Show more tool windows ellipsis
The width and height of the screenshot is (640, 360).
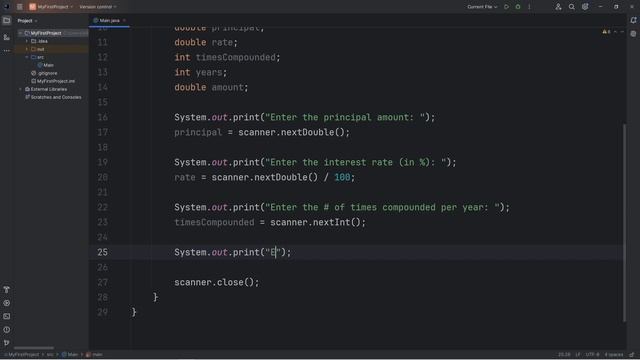pos(7,51)
